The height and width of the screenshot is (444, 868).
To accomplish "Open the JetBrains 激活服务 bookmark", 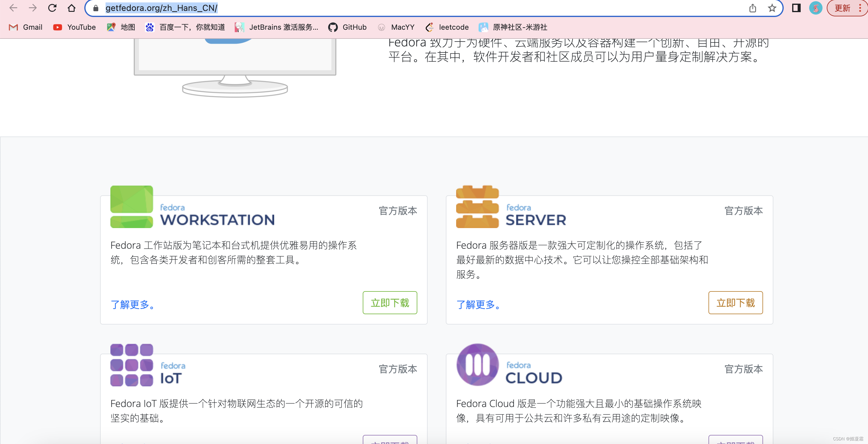I will coord(276,27).
